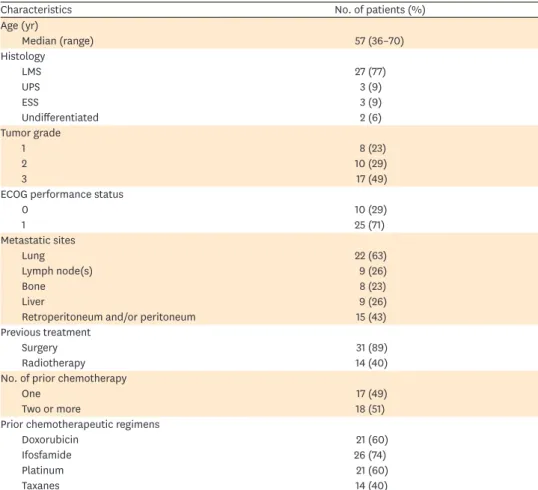
Task: Click the value '18 (51)'
Action: click(x=370, y=409)
